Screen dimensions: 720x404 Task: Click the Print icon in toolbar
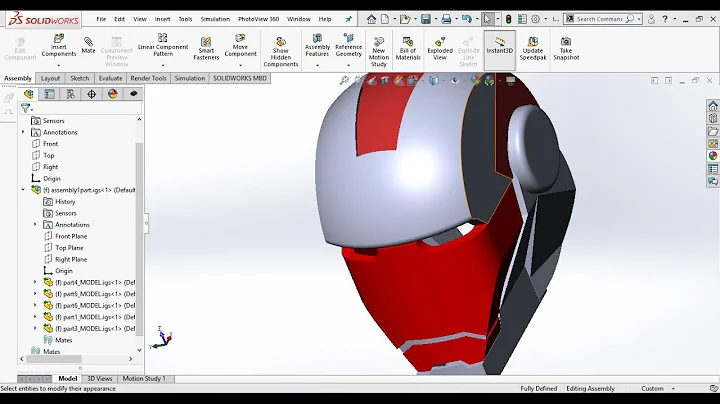pos(446,19)
